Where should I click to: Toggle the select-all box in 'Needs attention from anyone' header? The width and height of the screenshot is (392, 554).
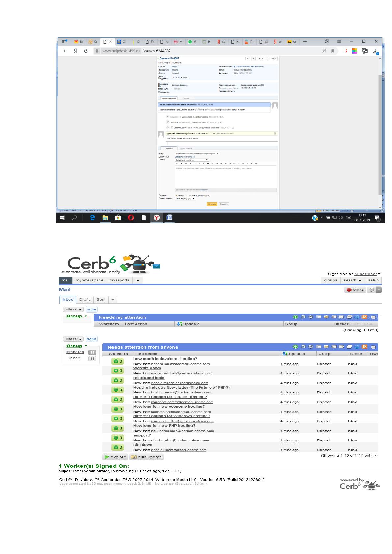click(x=373, y=347)
